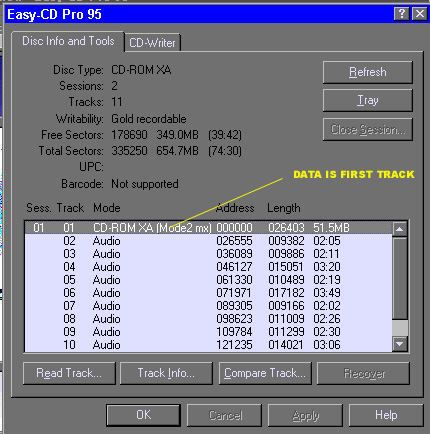Select track 01 CD-ROM XA (Mode2 mx) row

coord(208,228)
